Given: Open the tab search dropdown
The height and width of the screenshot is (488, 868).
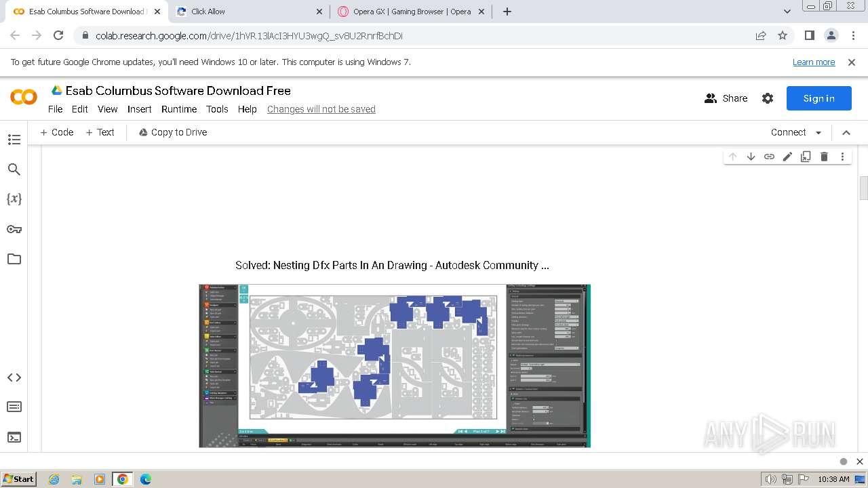Looking at the screenshot, I should pyautogui.click(x=787, y=12).
